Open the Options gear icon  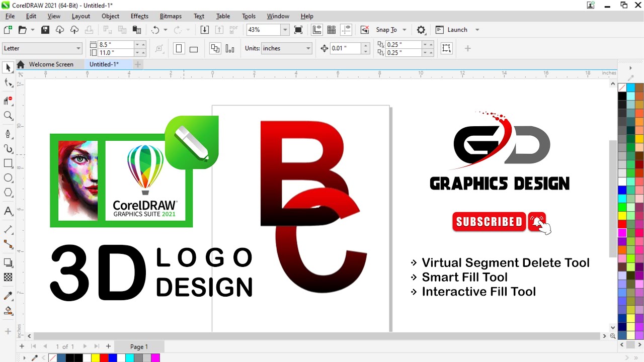[421, 30]
